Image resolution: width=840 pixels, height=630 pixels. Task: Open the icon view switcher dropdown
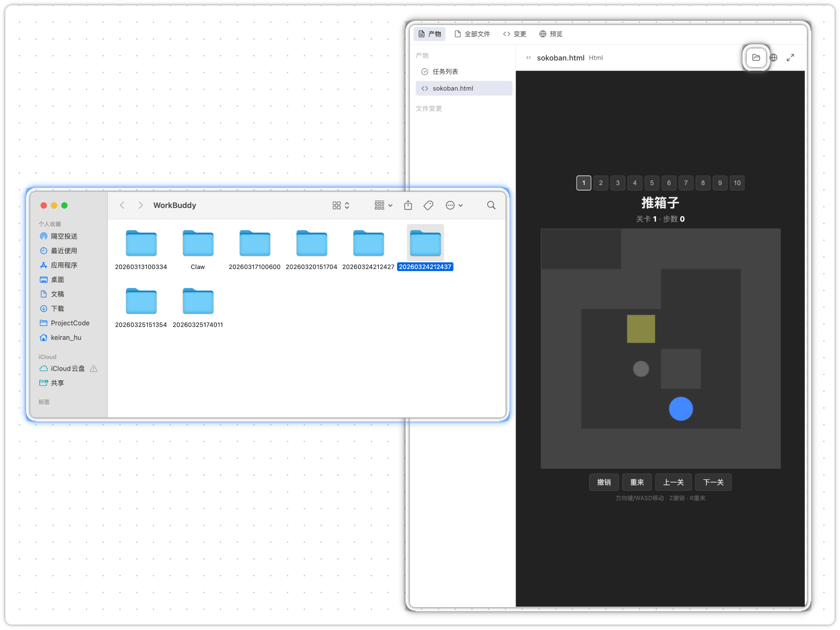click(x=341, y=206)
